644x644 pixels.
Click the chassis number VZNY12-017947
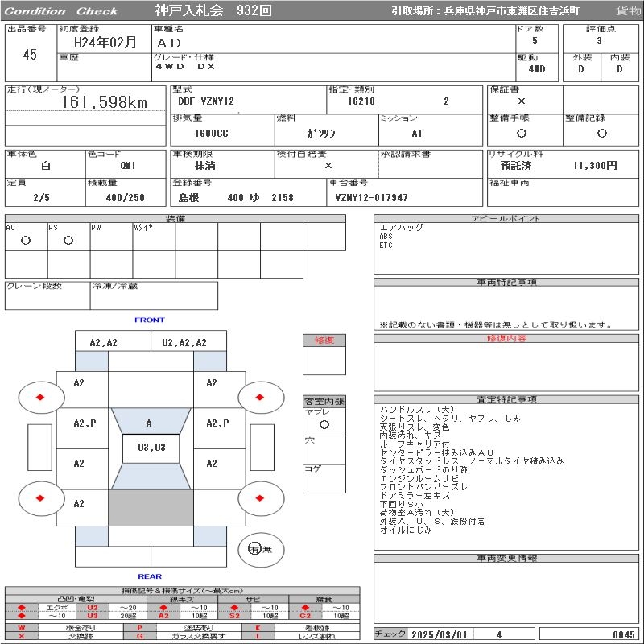[x=371, y=198]
